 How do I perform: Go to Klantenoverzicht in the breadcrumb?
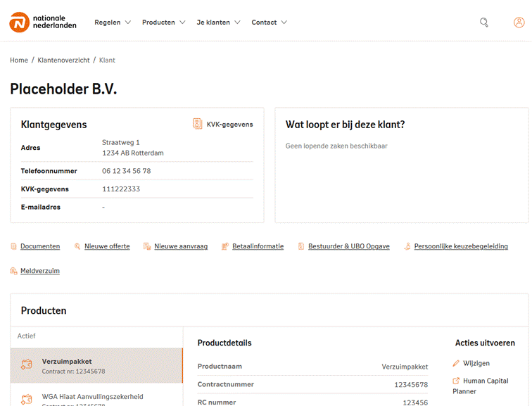[x=63, y=60]
